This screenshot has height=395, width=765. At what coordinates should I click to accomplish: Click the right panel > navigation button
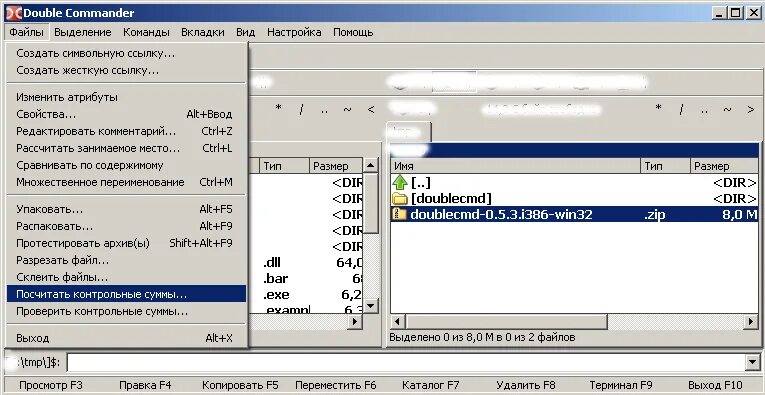[751, 110]
